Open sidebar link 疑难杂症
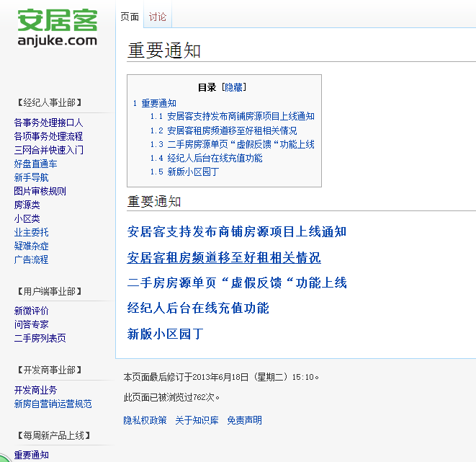Image resolution: width=476 pixels, height=462 pixels. click(31, 246)
